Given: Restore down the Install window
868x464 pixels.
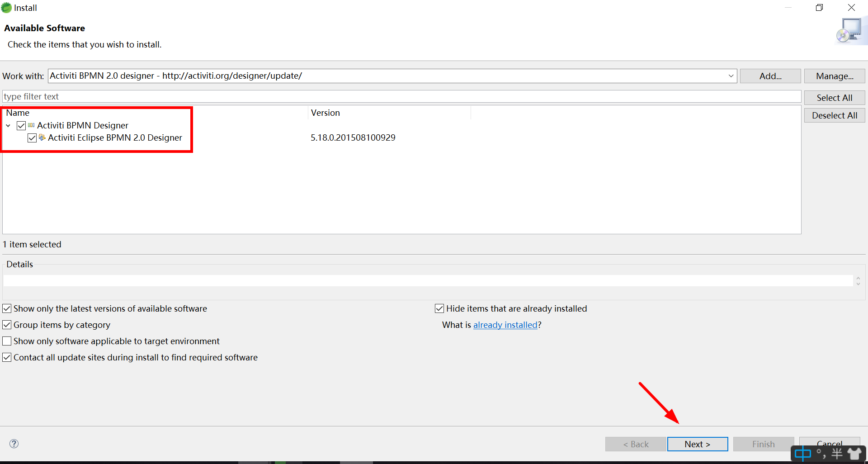Looking at the screenshot, I should (819, 8).
